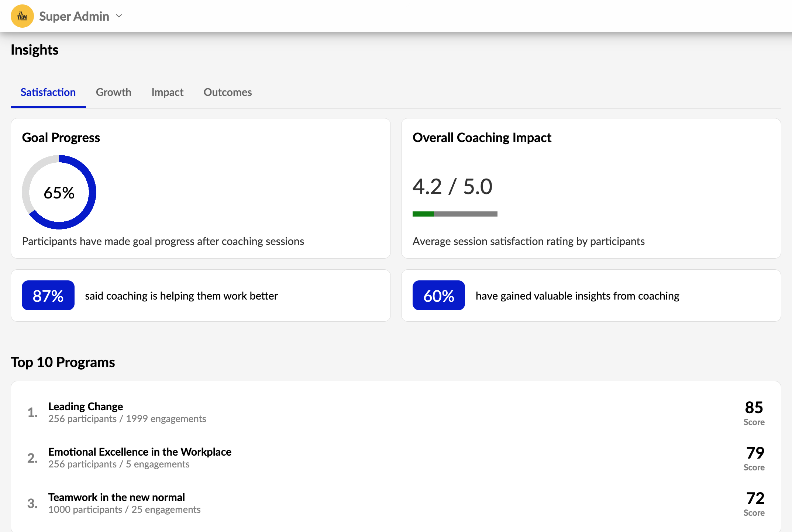This screenshot has height=532, width=792.
Task: Open Teamwork in the new normal program
Action: [116, 497]
